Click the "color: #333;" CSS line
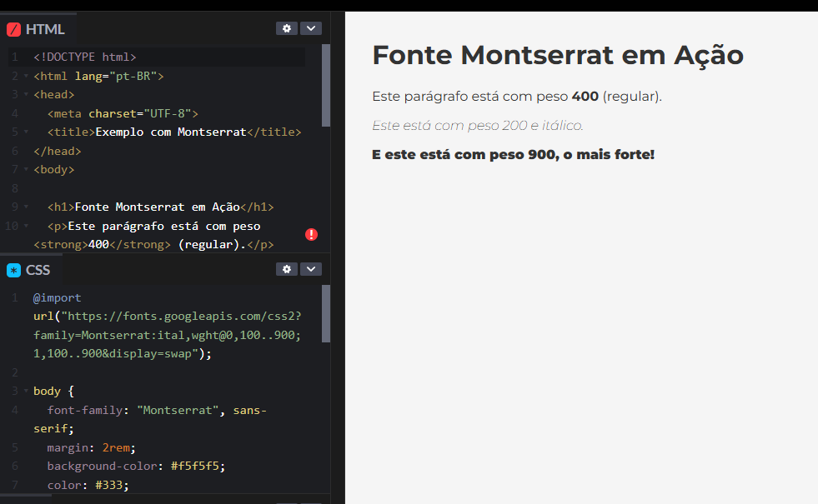The width and height of the screenshot is (818, 504). pyautogui.click(x=88, y=485)
